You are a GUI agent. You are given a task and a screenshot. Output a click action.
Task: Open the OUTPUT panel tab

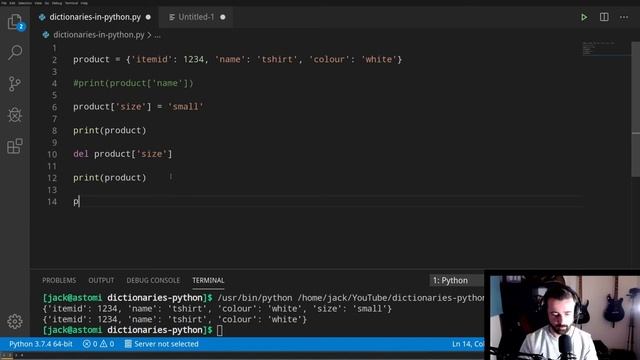pyautogui.click(x=101, y=280)
